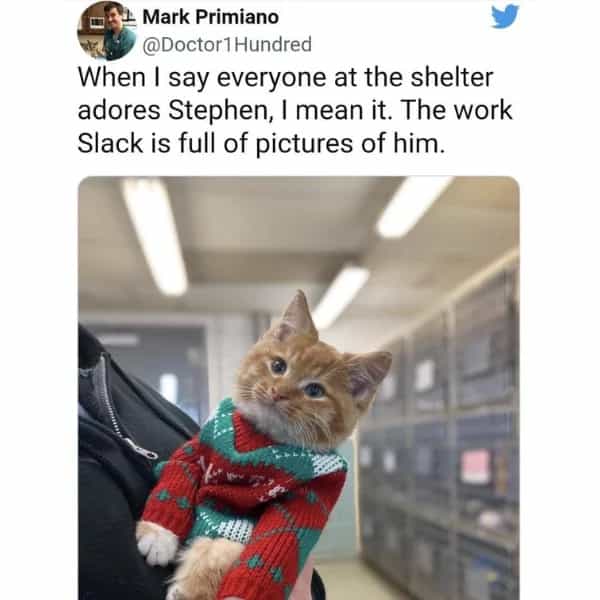
Task: Click the kitten's white front paw
Action: click(157, 543)
